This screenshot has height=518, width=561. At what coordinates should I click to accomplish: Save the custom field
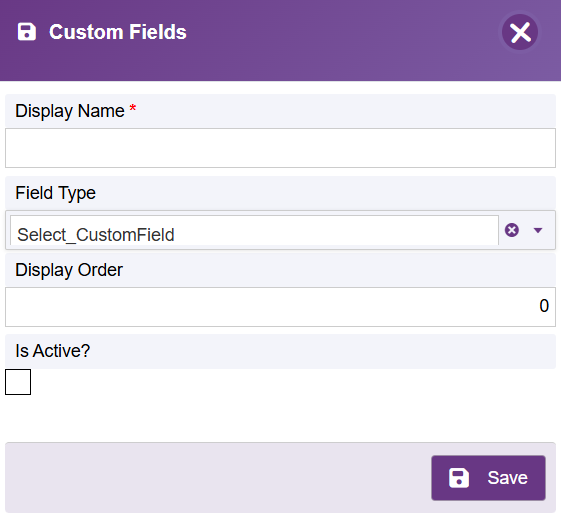[x=488, y=478]
